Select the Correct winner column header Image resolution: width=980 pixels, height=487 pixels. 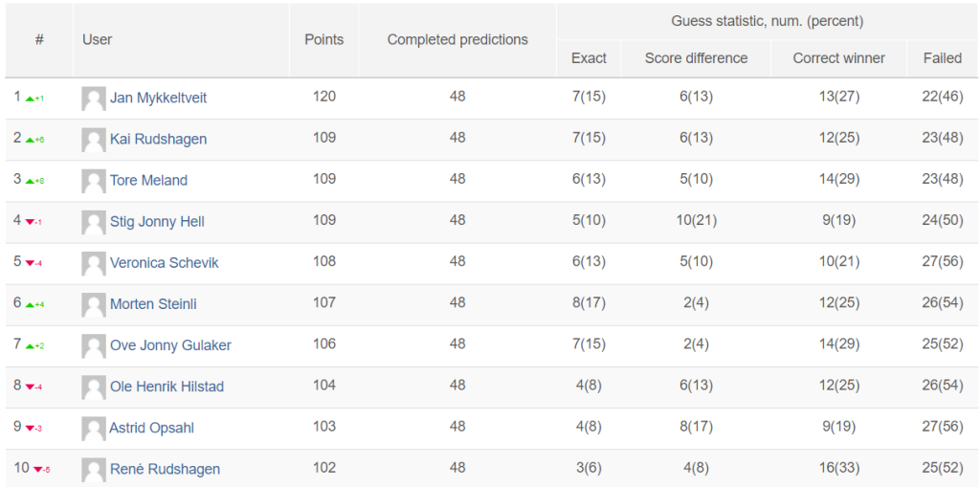(x=838, y=58)
